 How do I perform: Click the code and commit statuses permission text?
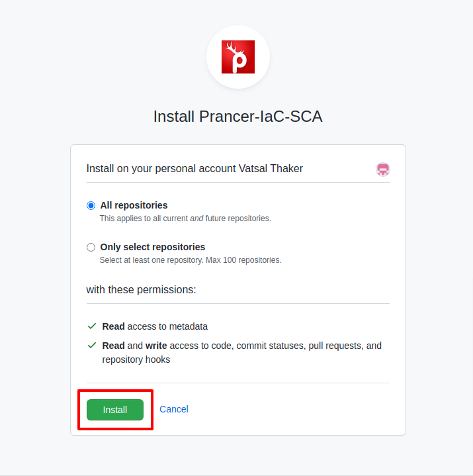point(242,352)
